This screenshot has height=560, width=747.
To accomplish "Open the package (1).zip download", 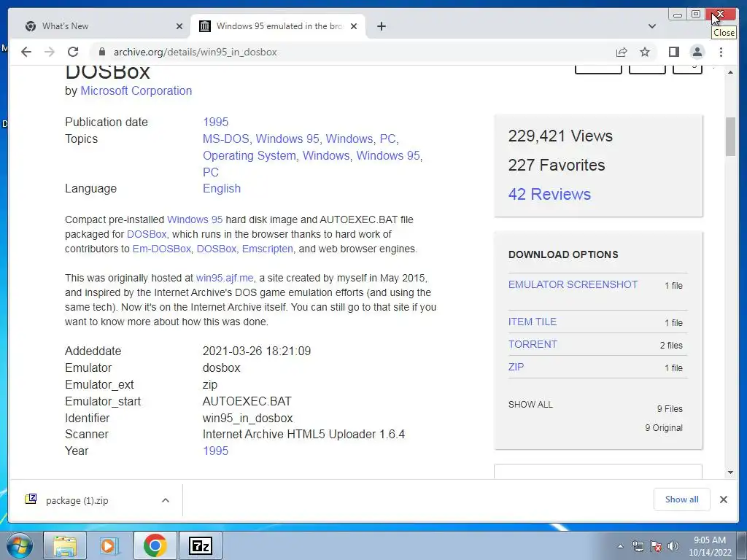I will click(76, 500).
